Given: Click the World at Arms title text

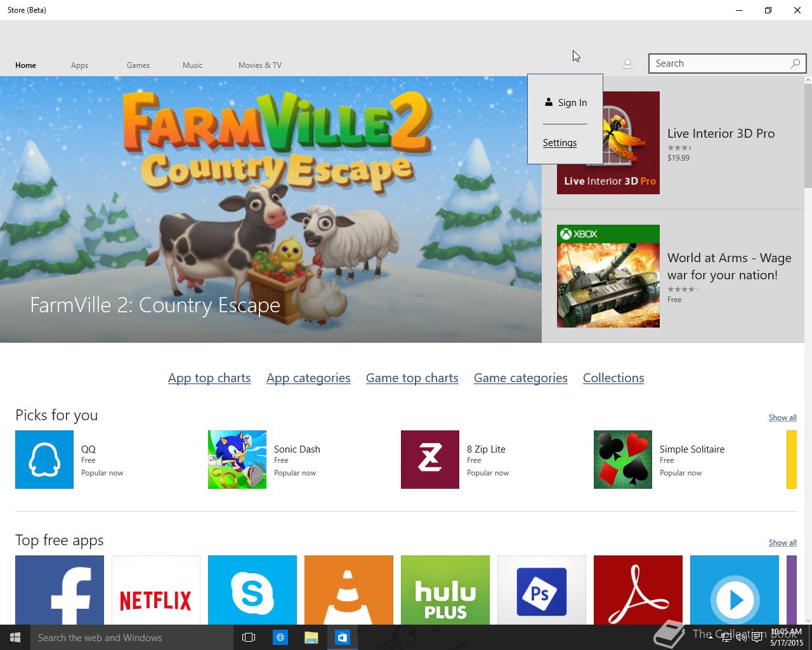Looking at the screenshot, I should pos(730,267).
